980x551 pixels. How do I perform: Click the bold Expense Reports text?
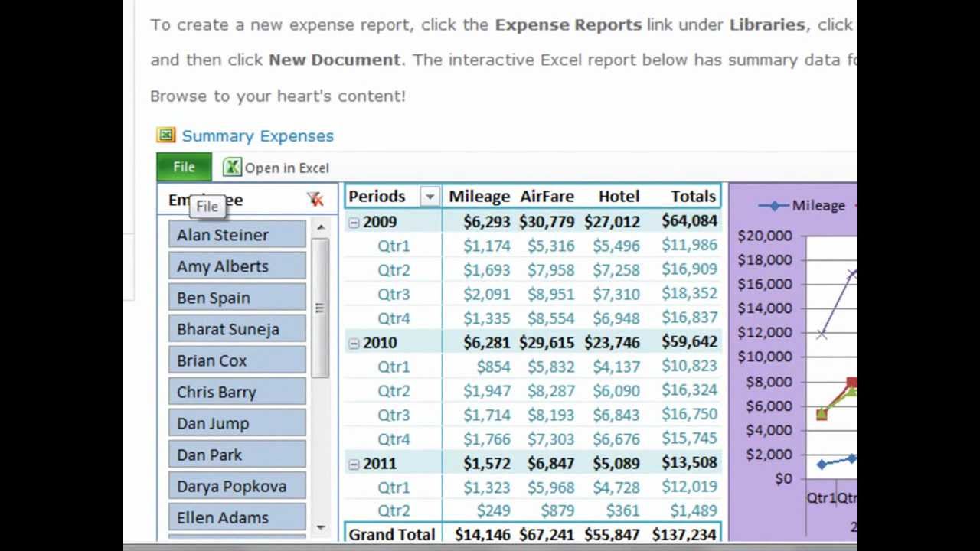(x=568, y=24)
